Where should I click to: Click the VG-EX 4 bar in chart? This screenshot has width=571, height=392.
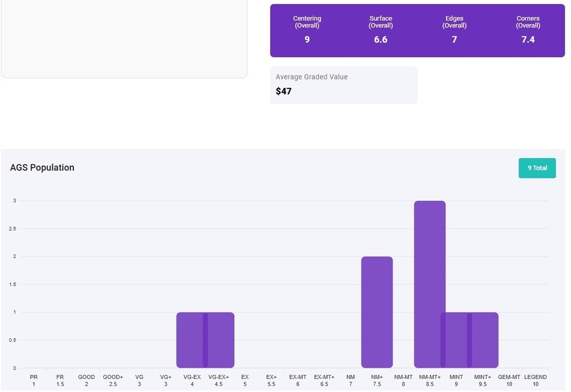190,340
